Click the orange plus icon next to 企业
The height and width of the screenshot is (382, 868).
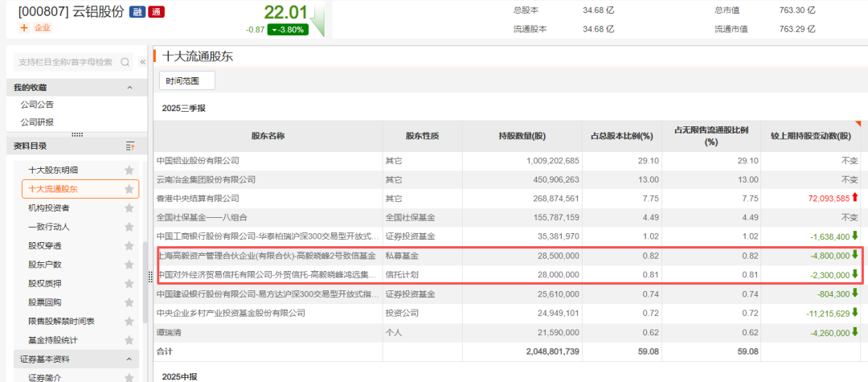coord(23,27)
